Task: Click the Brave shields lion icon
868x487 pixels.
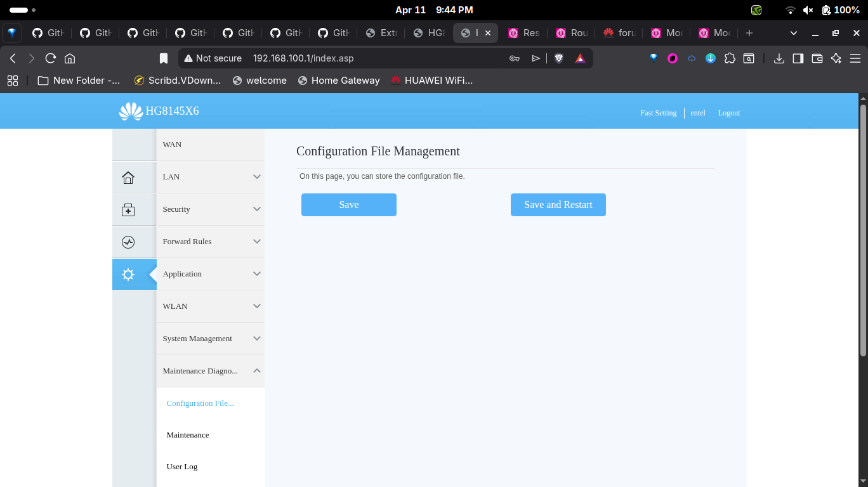Action: pyautogui.click(x=559, y=58)
